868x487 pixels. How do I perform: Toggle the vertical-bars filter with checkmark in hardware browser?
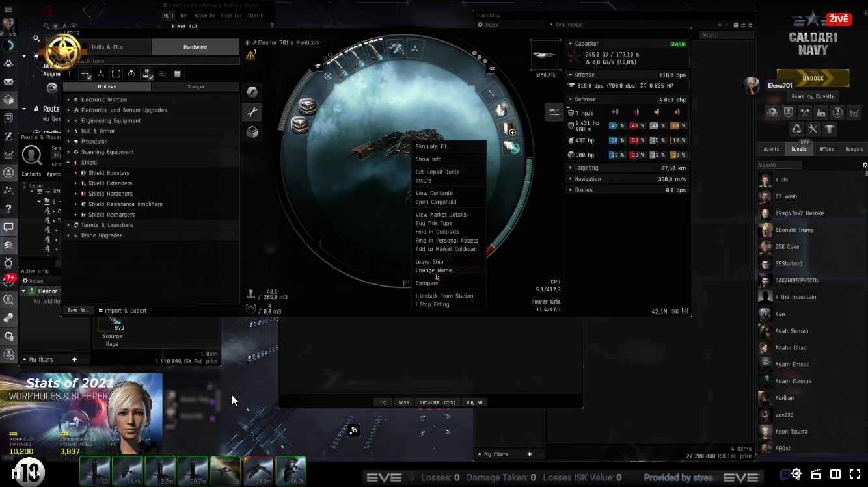(x=147, y=73)
